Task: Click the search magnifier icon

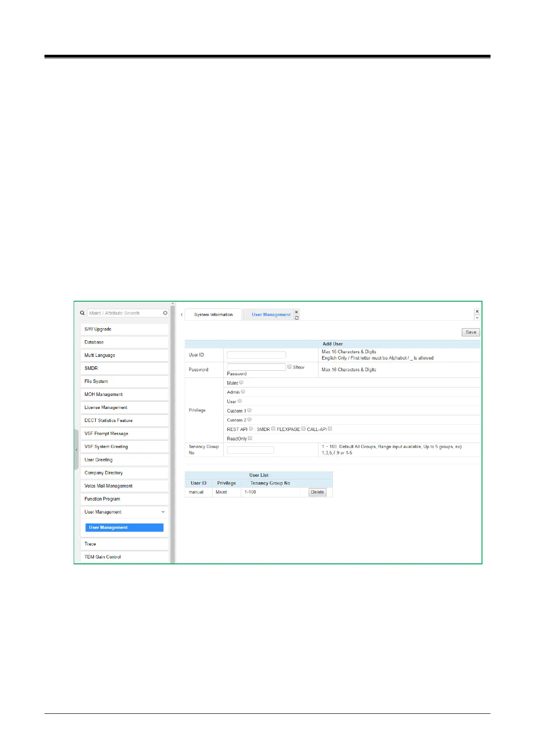Action: [82, 313]
